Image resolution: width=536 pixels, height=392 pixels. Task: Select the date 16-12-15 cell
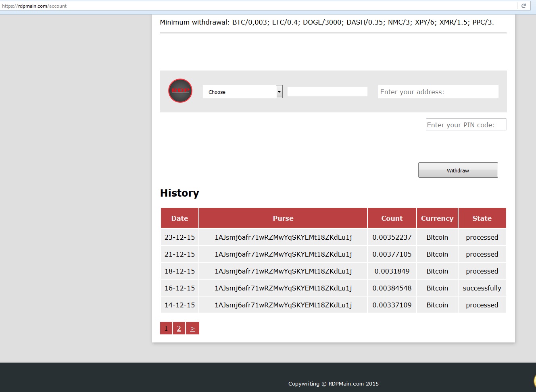click(179, 288)
